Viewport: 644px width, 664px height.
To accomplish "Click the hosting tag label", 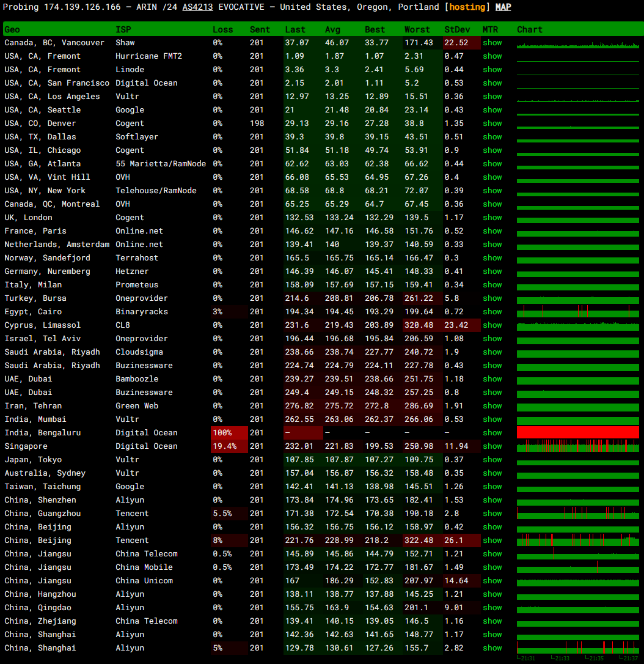I will pos(467,7).
